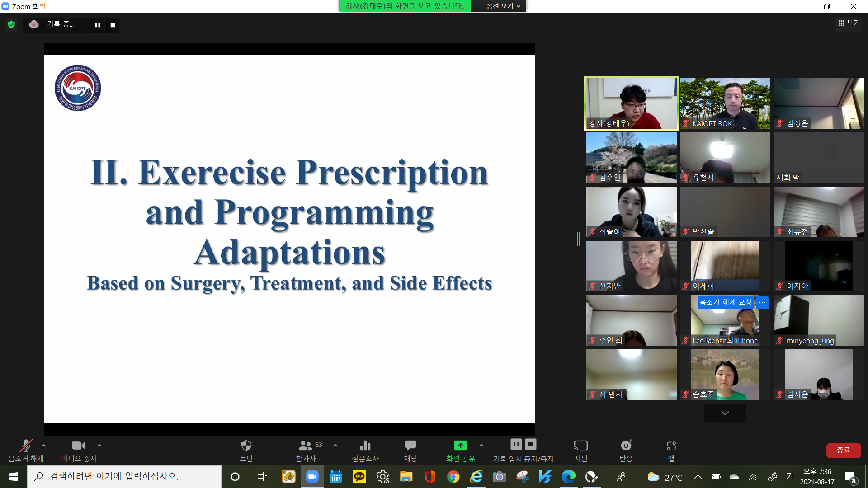Select the 최유정 video tile

[819, 212]
